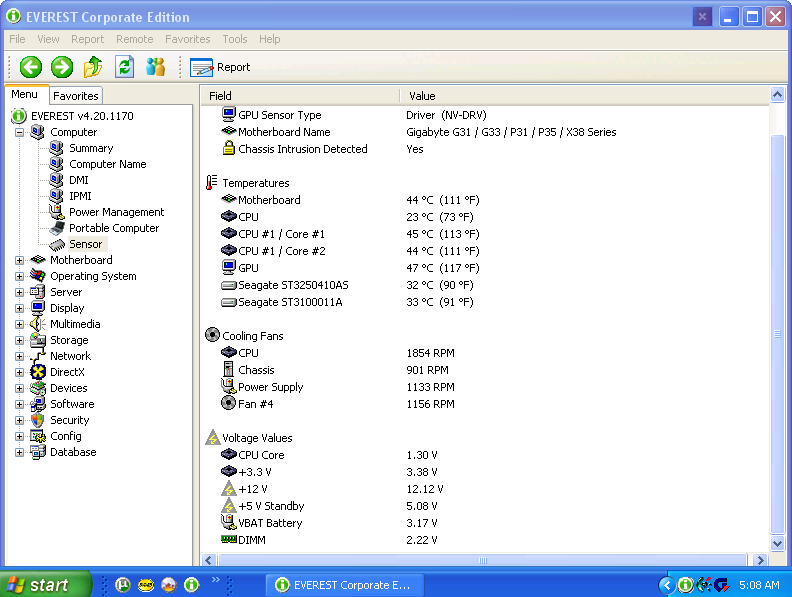Open the View menu

click(48, 39)
